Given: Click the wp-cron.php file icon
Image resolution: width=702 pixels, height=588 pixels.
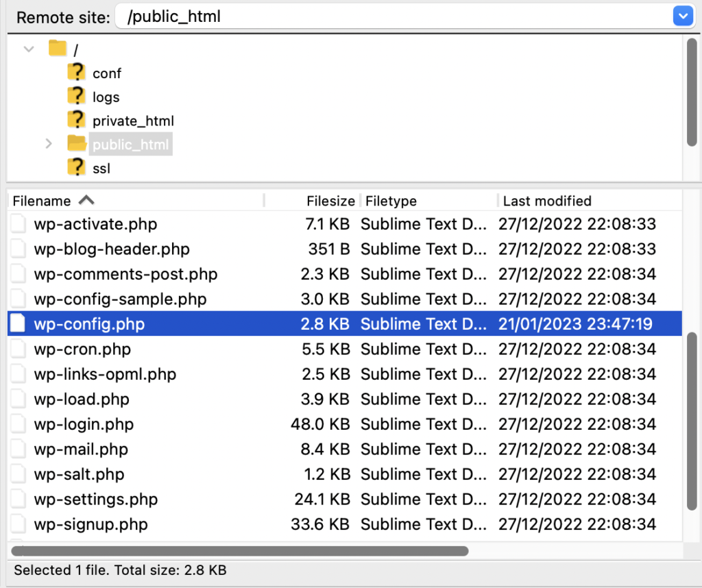Looking at the screenshot, I should (18, 349).
